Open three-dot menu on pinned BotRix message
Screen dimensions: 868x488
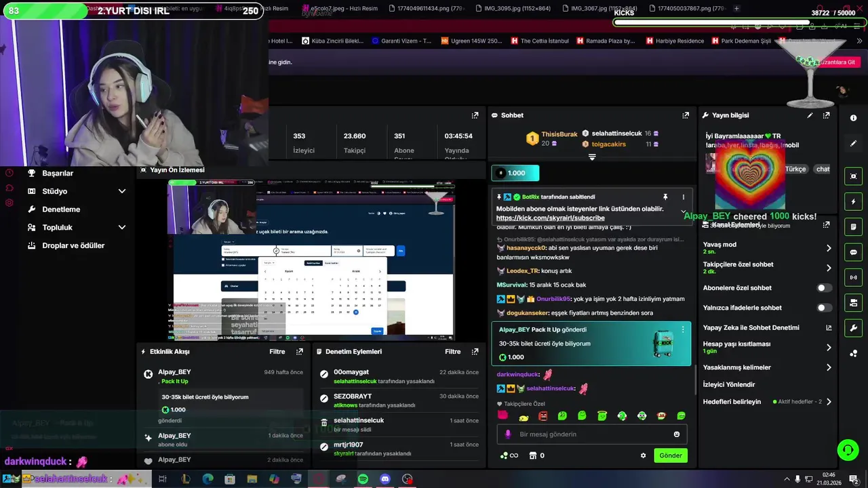pos(683,197)
